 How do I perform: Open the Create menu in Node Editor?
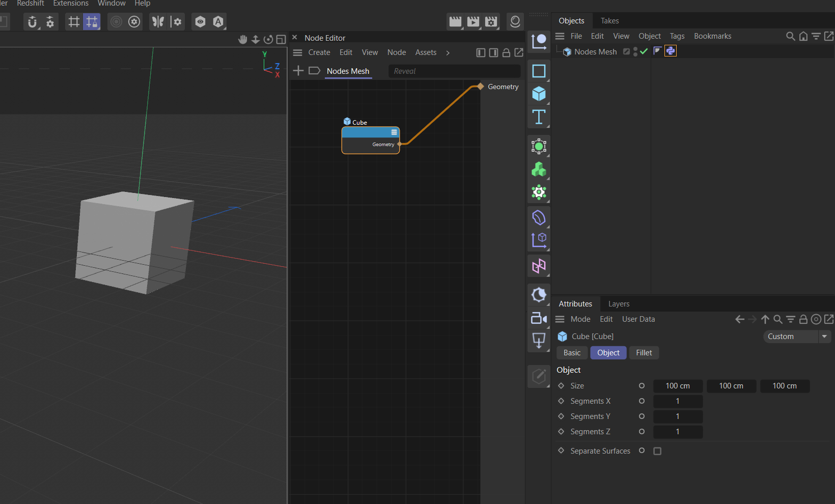coord(319,52)
